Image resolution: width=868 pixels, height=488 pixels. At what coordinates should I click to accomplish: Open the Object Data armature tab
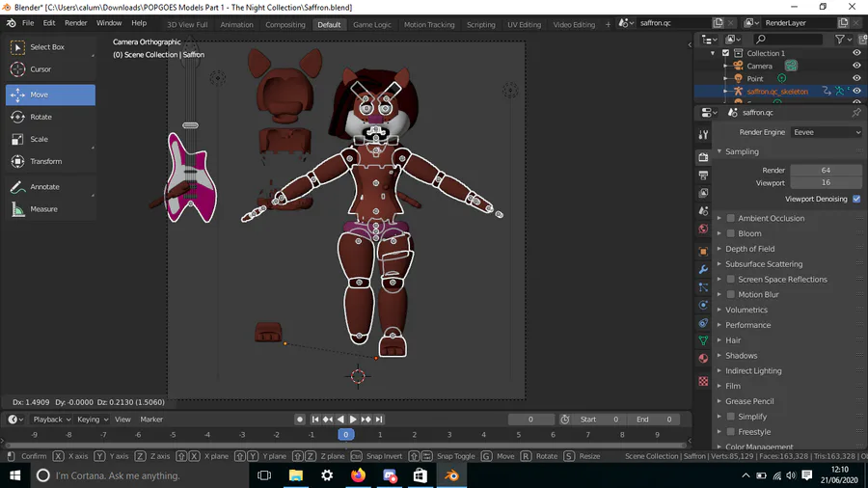703,340
